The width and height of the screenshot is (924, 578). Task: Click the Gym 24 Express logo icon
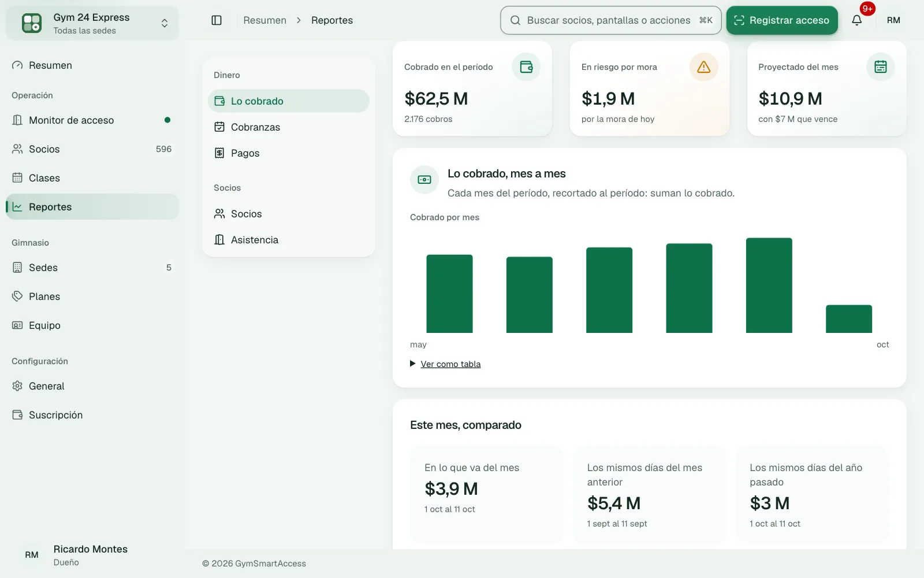pyautogui.click(x=32, y=23)
